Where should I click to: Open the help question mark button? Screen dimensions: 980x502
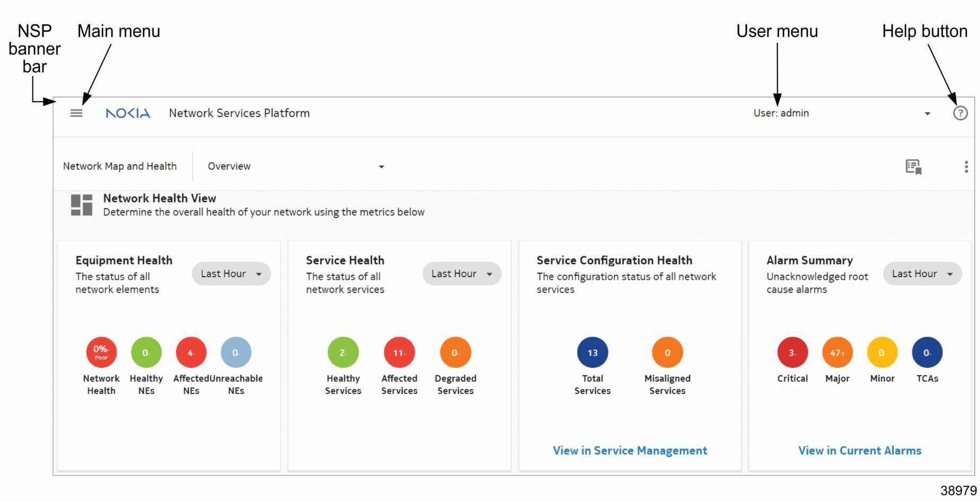960,113
